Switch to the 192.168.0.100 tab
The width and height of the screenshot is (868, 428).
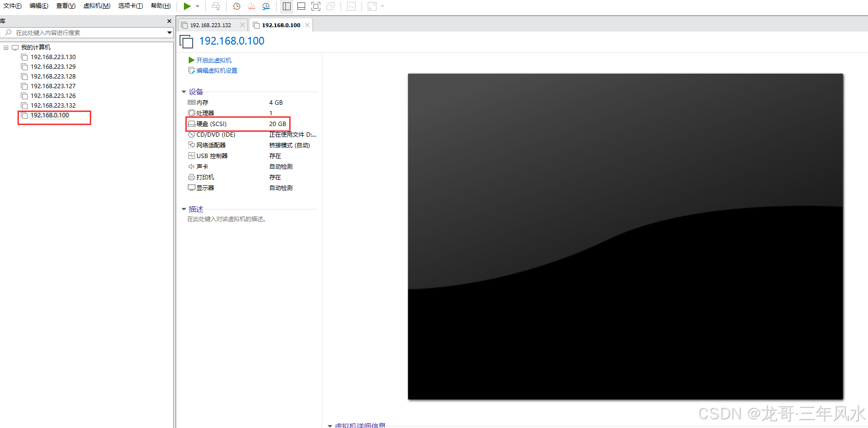[281, 25]
